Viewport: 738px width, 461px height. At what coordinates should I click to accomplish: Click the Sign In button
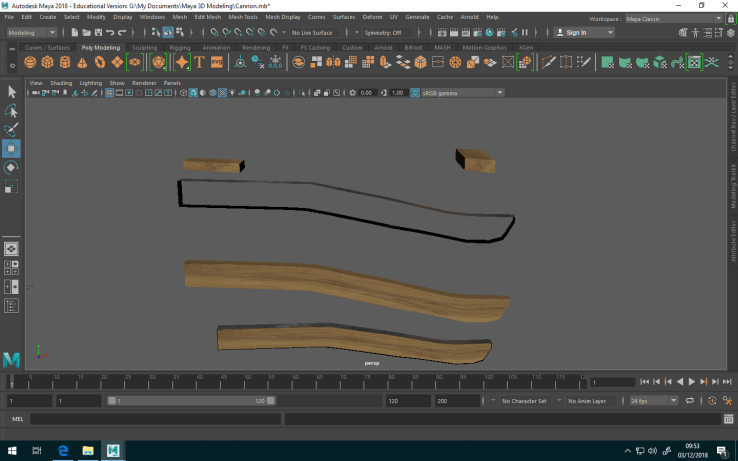[576, 32]
